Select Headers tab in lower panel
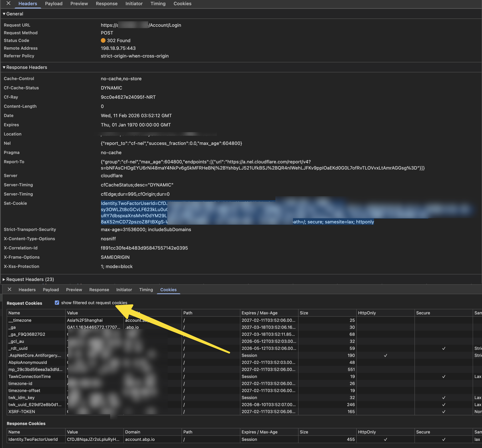482x448 pixels. pyautogui.click(x=27, y=290)
